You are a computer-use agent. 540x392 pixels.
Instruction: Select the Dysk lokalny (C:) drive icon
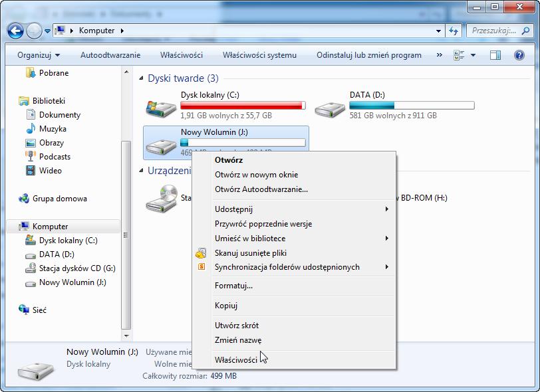[161, 108]
